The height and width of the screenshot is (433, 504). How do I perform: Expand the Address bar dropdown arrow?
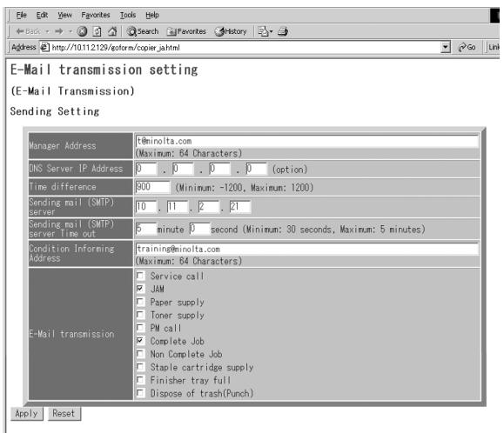pyautogui.click(x=445, y=48)
